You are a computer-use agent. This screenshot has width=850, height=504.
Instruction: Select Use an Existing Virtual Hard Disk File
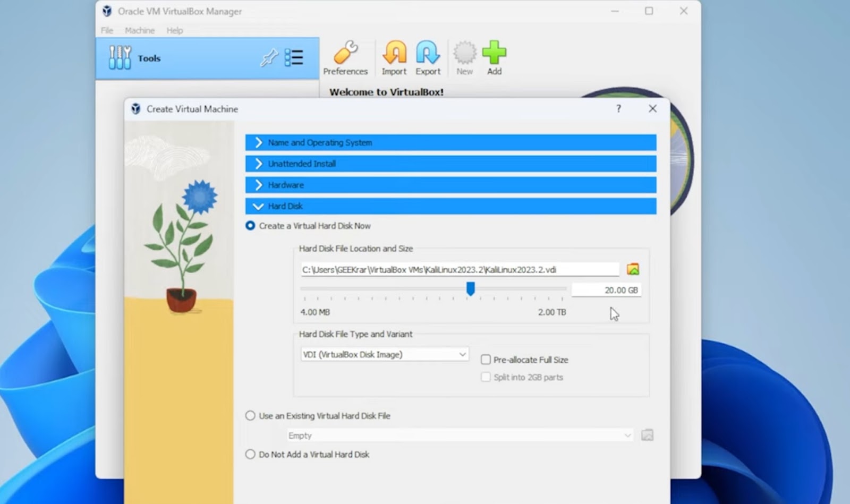click(x=250, y=416)
